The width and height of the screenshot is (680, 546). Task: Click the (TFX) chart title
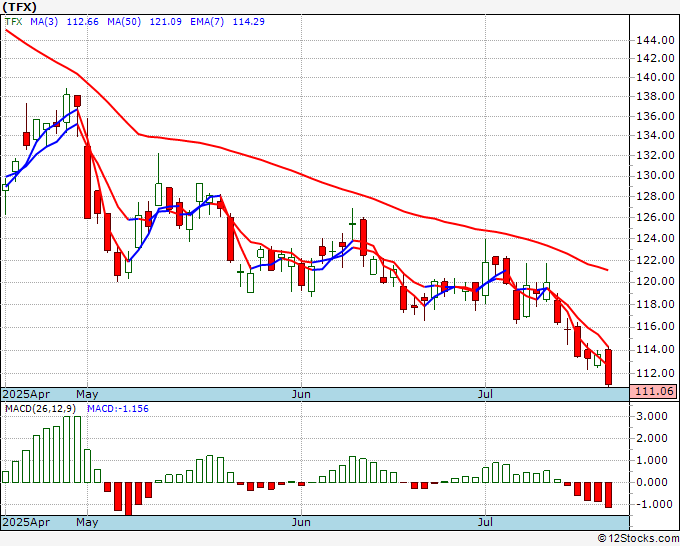coord(19,7)
